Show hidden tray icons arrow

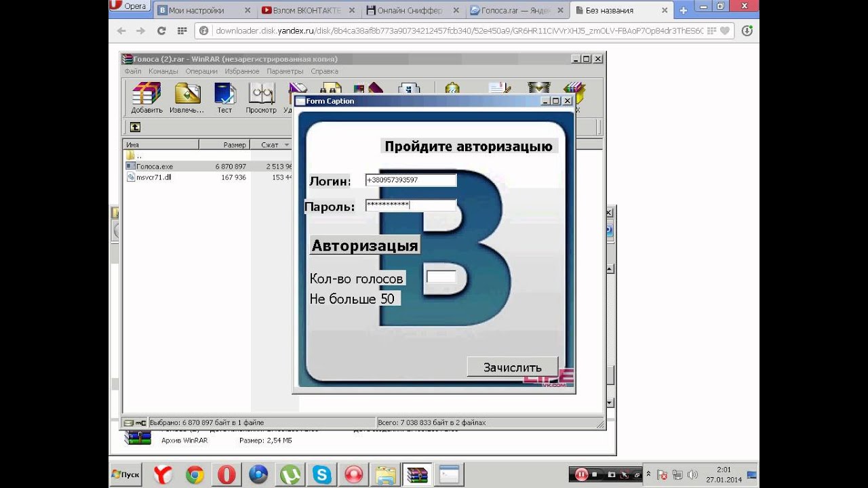[648, 474]
